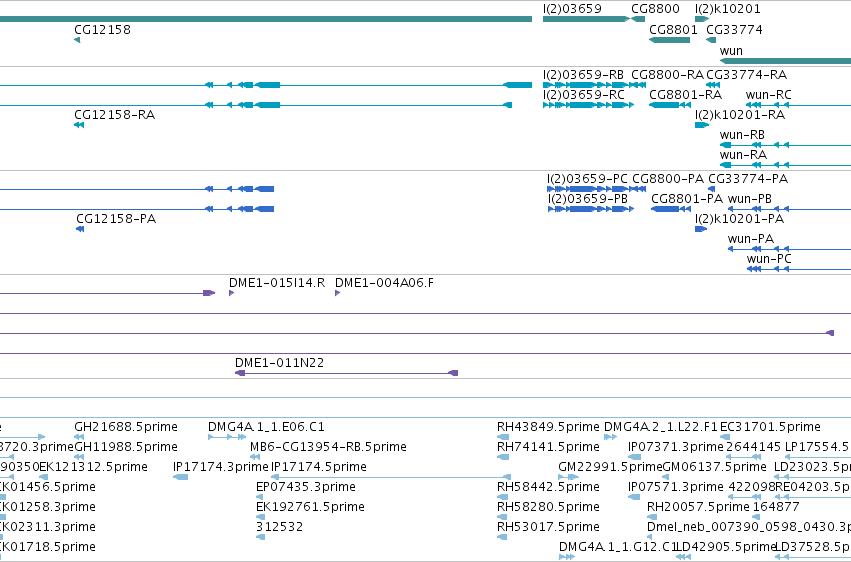
Task: Select the IP17174.5prime EST feature
Action: pos(390,477)
